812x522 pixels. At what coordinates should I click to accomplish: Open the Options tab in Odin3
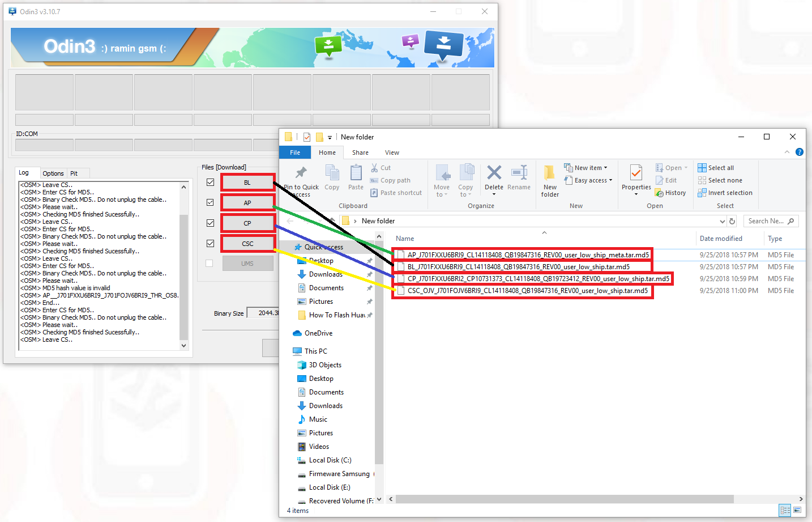[x=53, y=173]
